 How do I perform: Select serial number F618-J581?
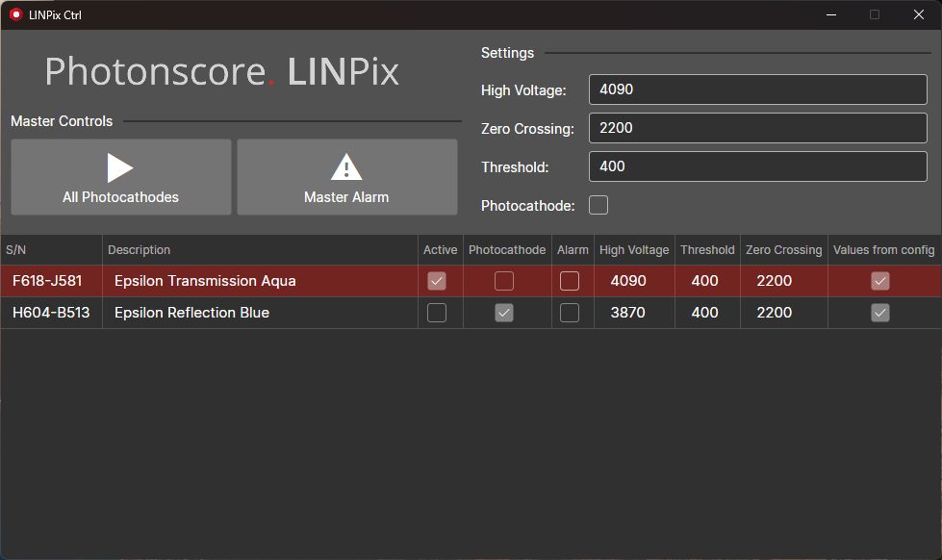(47, 281)
